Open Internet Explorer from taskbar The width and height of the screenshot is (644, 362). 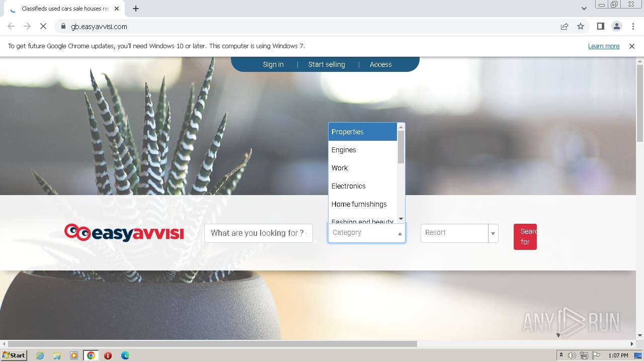pos(40,355)
